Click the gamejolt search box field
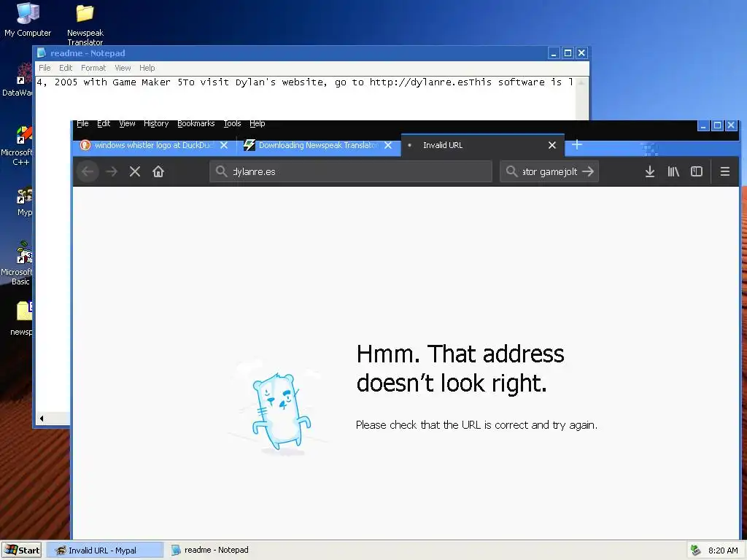Screen dimensions: 747x560 click(x=549, y=171)
